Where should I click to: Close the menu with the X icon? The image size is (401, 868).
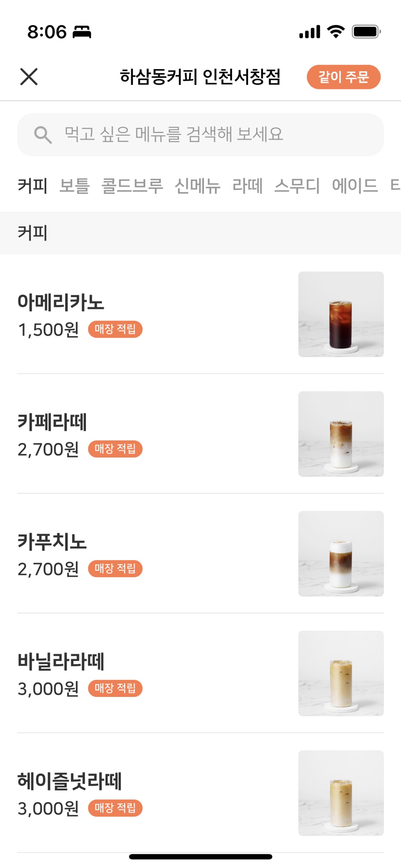29,77
